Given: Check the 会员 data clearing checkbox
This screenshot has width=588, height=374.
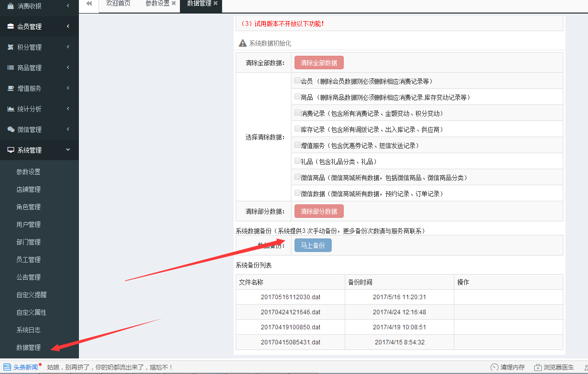Looking at the screenshot, I should coord(298,80).
